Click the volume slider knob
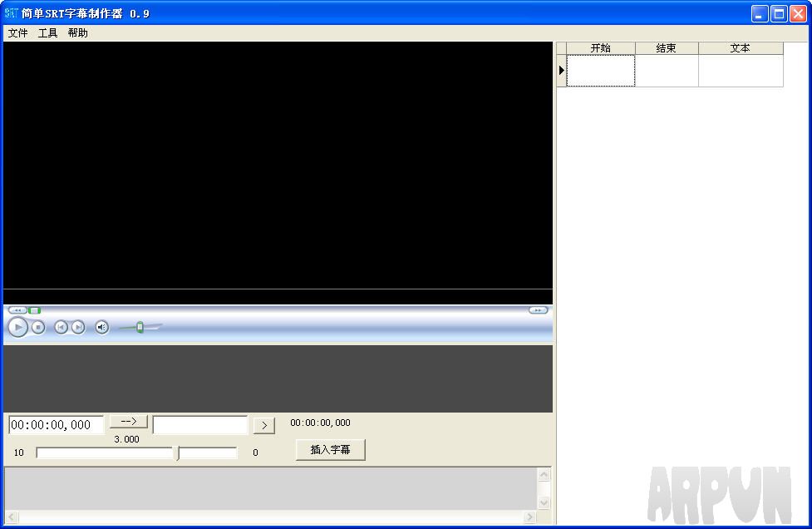Image resolution: width=812 pixels, height=529 pixels. [x=140, y=327]
